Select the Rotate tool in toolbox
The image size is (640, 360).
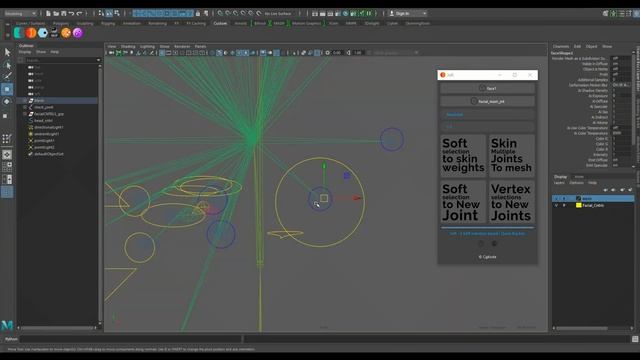7,102
